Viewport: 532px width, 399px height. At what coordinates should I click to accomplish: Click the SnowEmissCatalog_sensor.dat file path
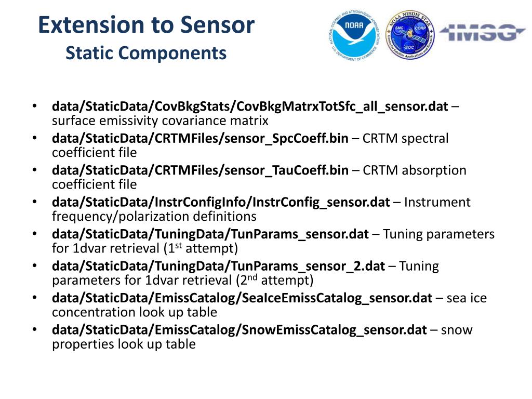tap(239, 330)
